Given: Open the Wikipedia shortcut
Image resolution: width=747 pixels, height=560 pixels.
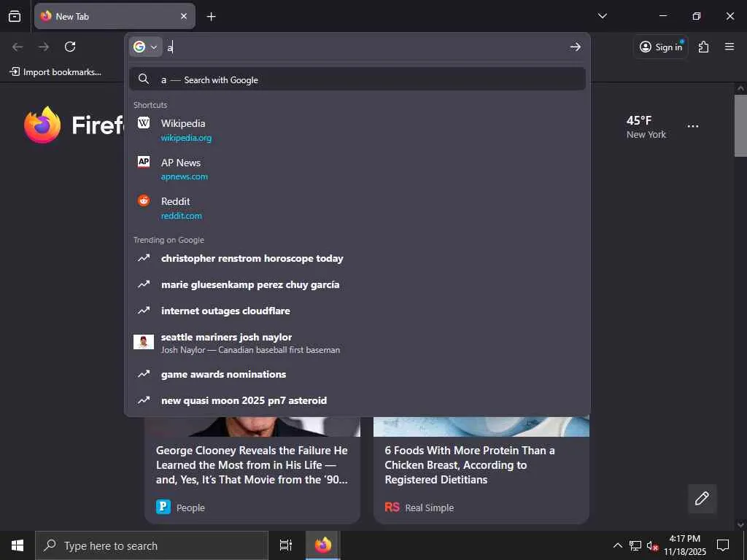Looking at the screenshot, I should click(x=357, y=130).
